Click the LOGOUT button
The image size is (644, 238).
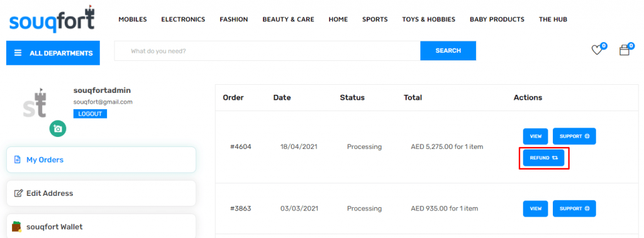(90, 114)
